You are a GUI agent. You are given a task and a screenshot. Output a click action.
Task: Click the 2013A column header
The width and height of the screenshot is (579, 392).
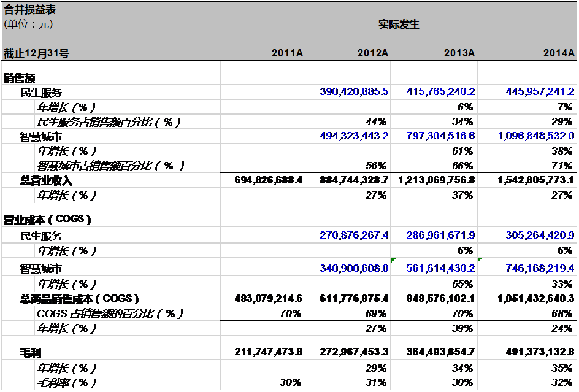pyautogui.click(x=459, y=53)
